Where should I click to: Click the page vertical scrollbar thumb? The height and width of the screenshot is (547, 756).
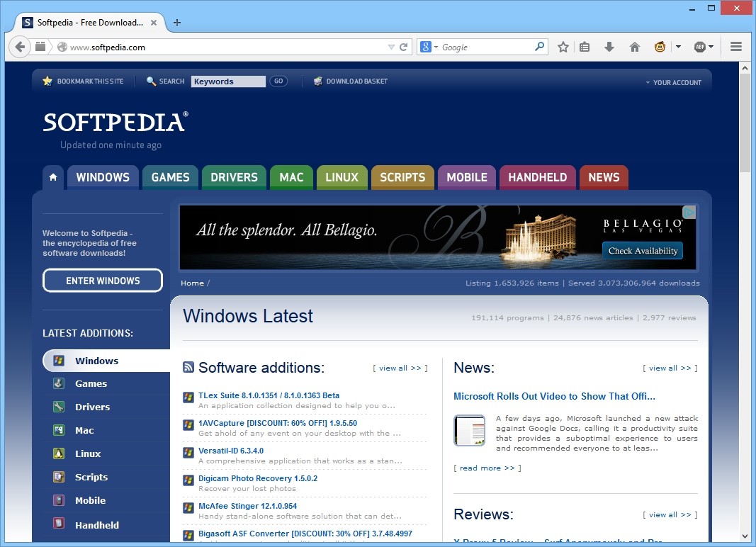coord(745,123)
